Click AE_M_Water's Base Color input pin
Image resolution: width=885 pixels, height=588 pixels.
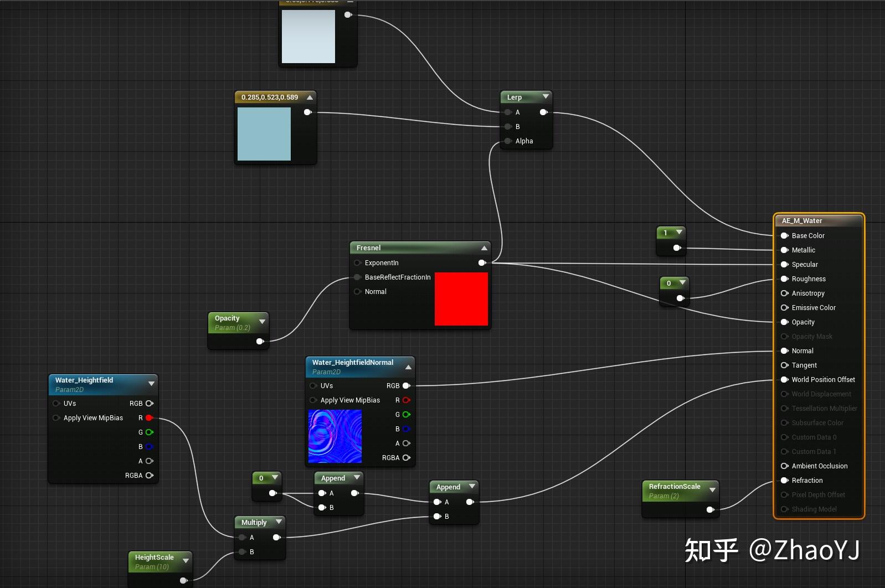[x=785, y=236]
